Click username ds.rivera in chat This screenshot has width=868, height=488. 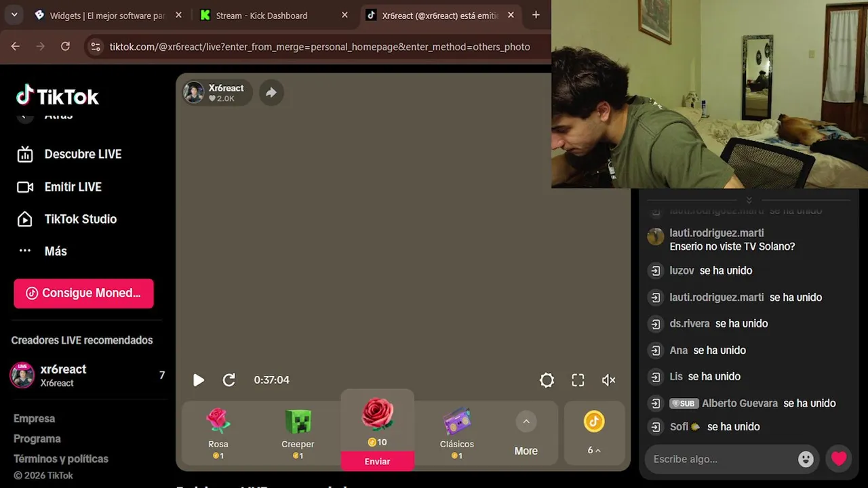pyautogui.click(x=690, y=323)
